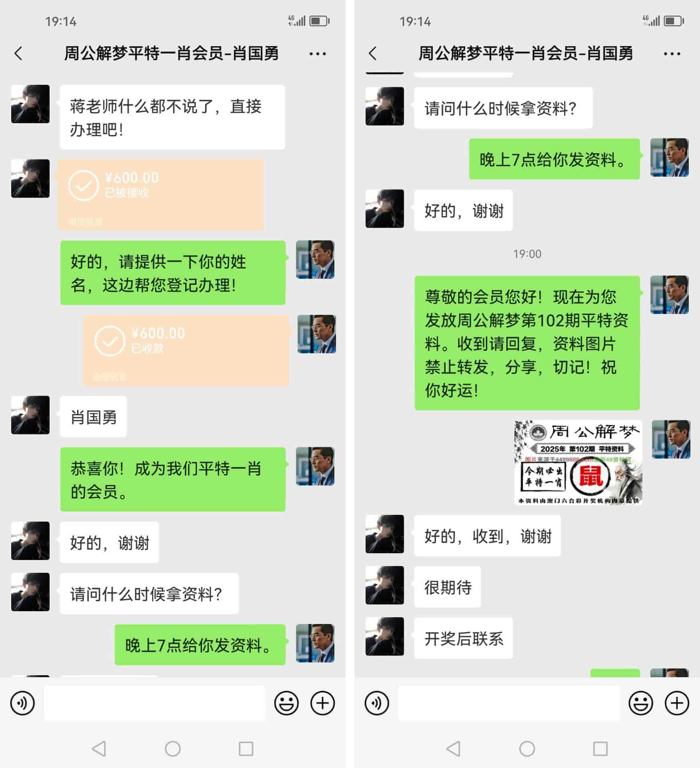This screenshot has width=700, height=768.
Task: Tap the suited man avatar beside 恭喜你 message
Action: (x=315, y=466)
